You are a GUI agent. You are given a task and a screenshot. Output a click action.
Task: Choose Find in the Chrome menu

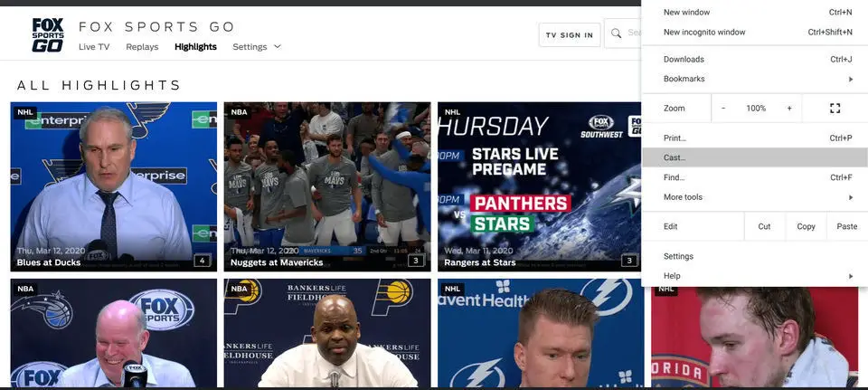[x=754, y=177]
